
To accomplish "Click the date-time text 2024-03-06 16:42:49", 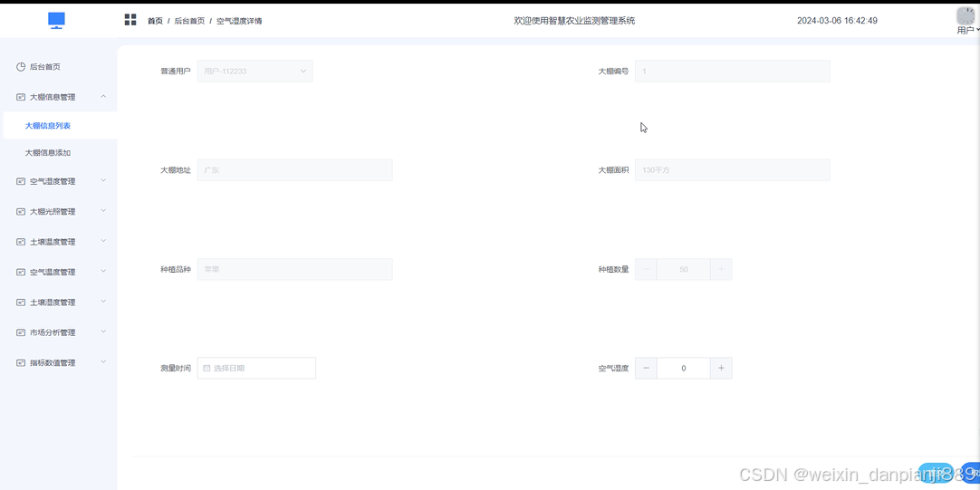I will 837,21.
